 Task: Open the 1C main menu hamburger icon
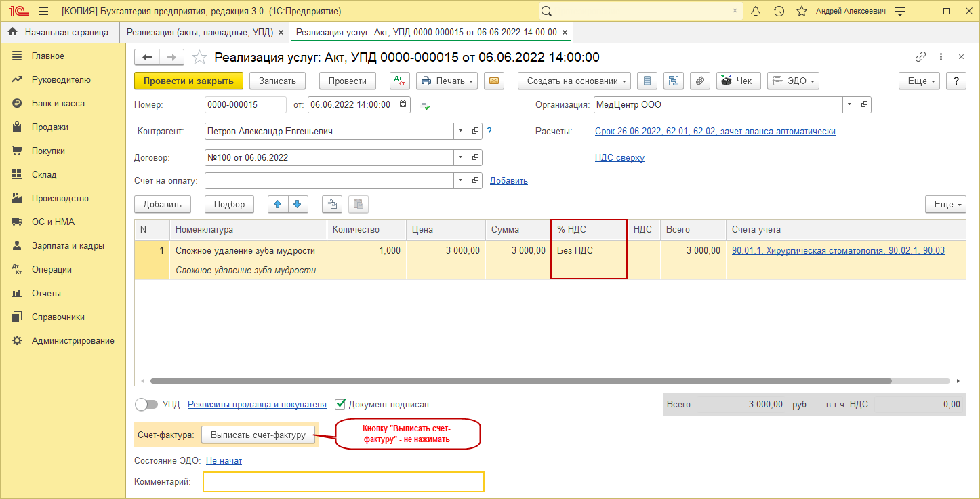[x=43, y=12]
